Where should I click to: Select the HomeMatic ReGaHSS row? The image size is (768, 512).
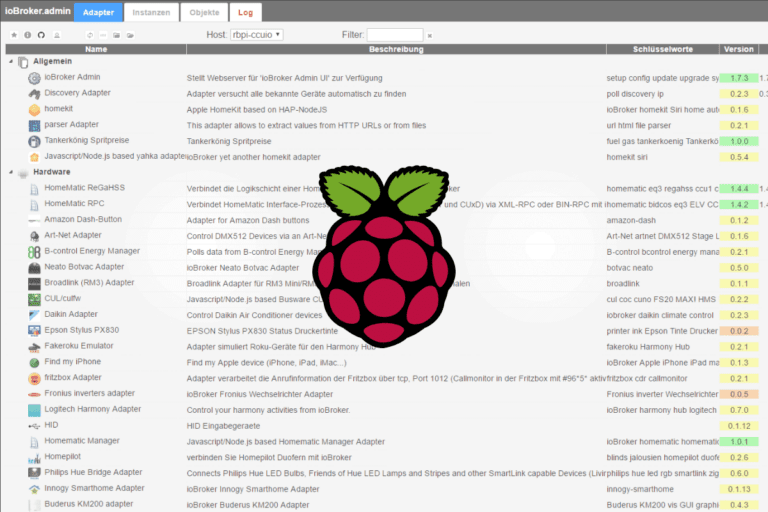[x=384, y=188]
